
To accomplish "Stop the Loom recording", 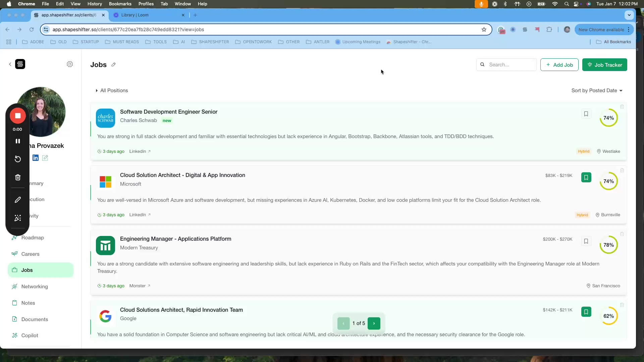I will click(x=17, y=116).
